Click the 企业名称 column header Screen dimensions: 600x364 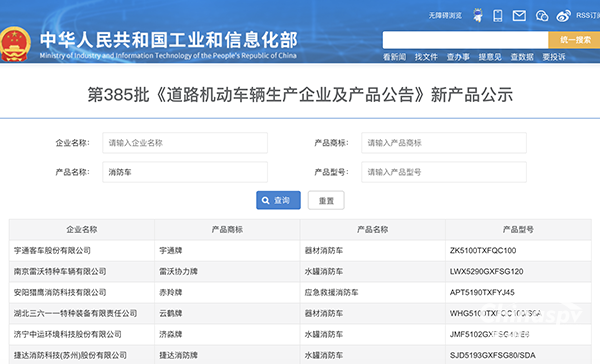coord(82,229)
